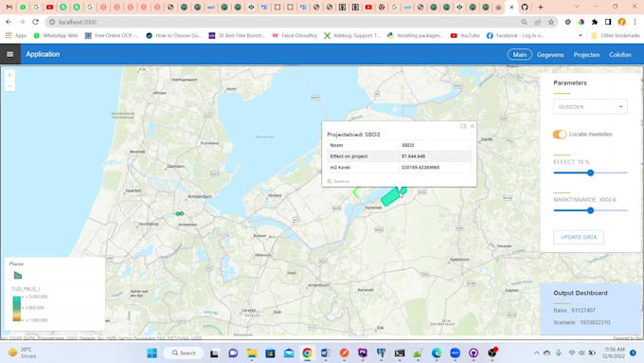Open the clock and date flyout

(614, 354)
